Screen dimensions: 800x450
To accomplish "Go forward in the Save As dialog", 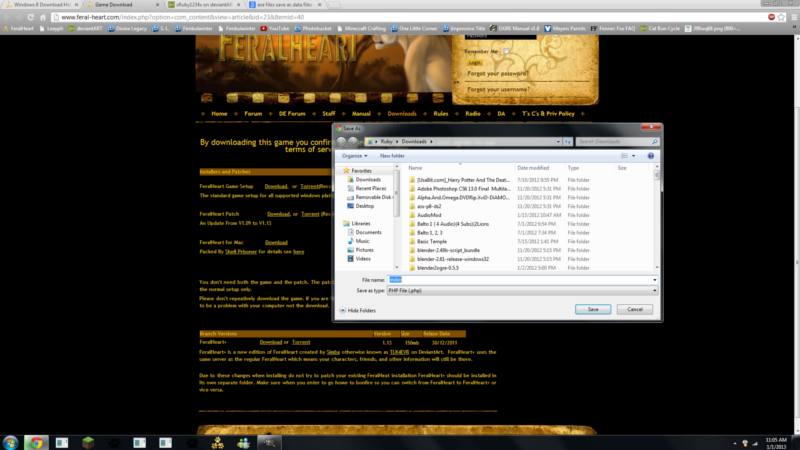I will coord(353,141).
